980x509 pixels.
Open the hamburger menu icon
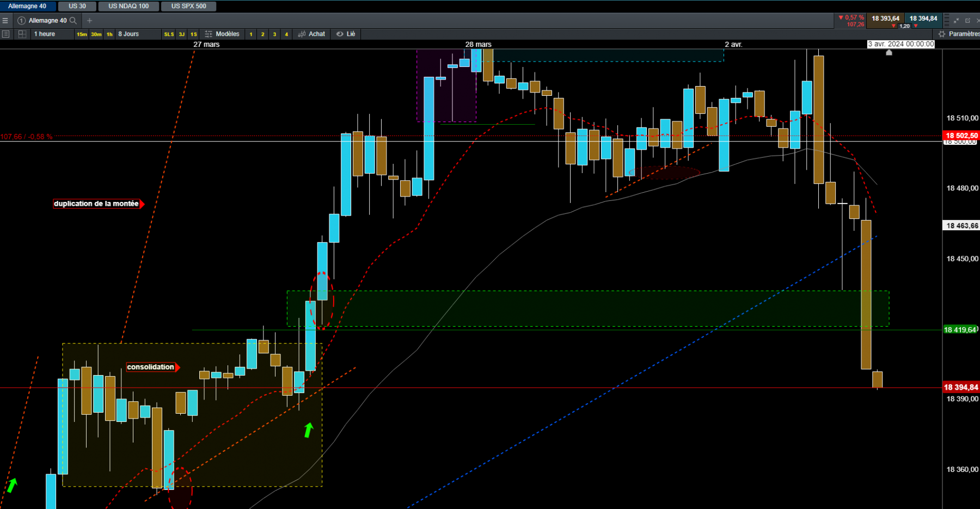click(5, 21)
